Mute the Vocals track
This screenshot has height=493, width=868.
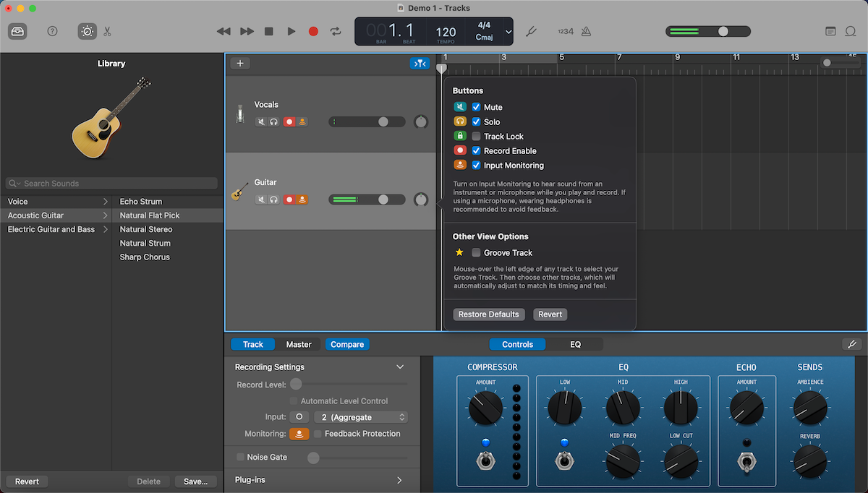click(262, 121)
